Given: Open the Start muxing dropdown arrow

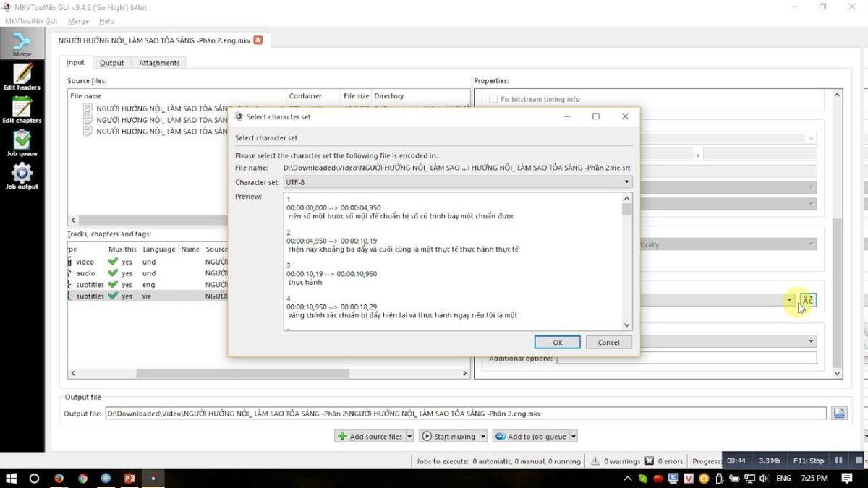Looking at the screenshot, I should click(483, 436).
